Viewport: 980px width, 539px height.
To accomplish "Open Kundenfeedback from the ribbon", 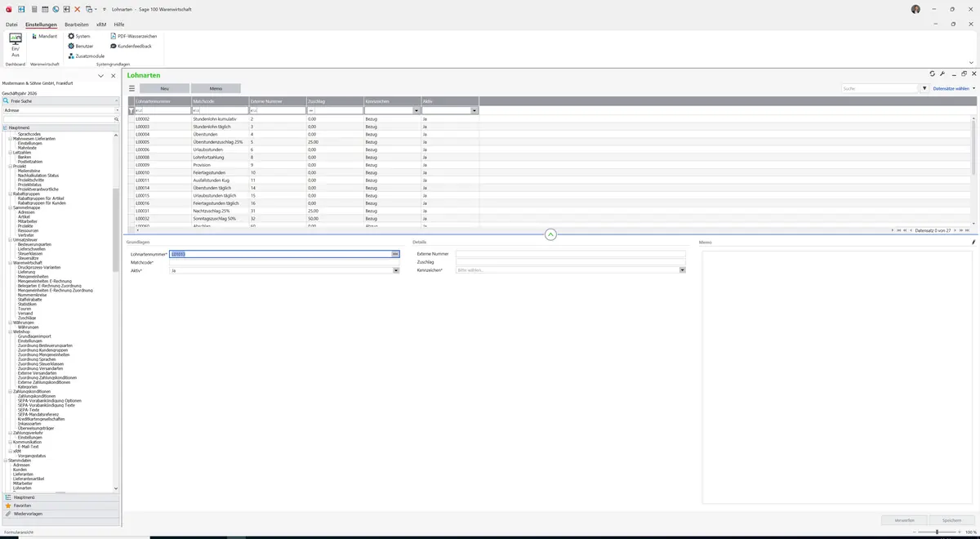I will tap(131, 47).
